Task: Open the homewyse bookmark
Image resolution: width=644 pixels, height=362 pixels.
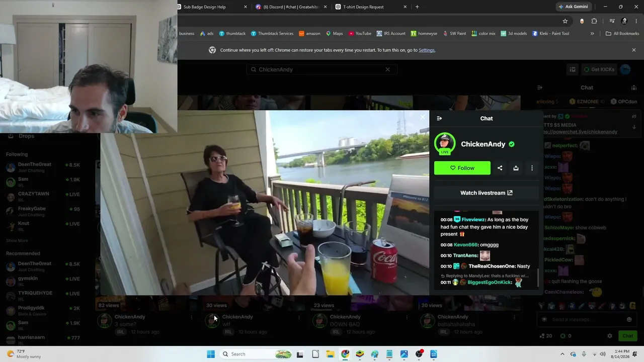Action: tap(424, 34)
